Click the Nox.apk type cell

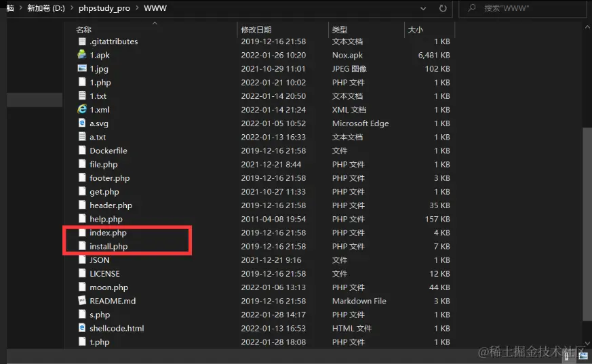click(x=347, y=55)
